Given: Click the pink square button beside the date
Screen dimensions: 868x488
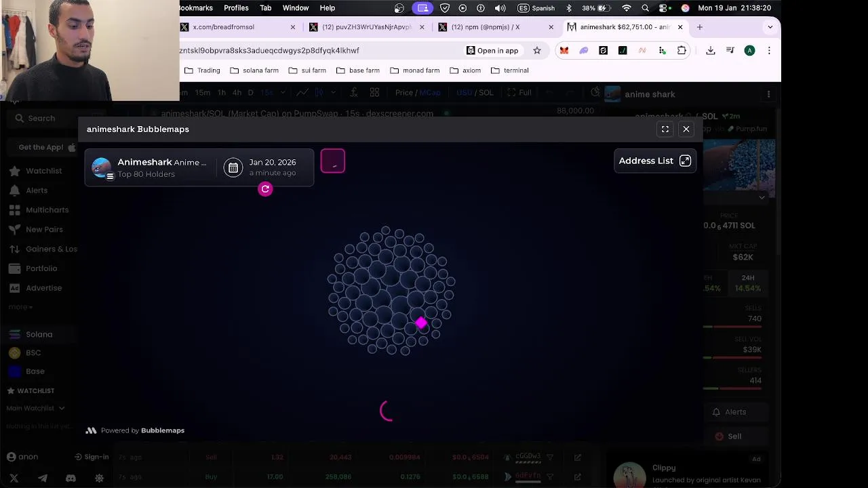Looking at the screenshot, I should [x=333, y=161].
